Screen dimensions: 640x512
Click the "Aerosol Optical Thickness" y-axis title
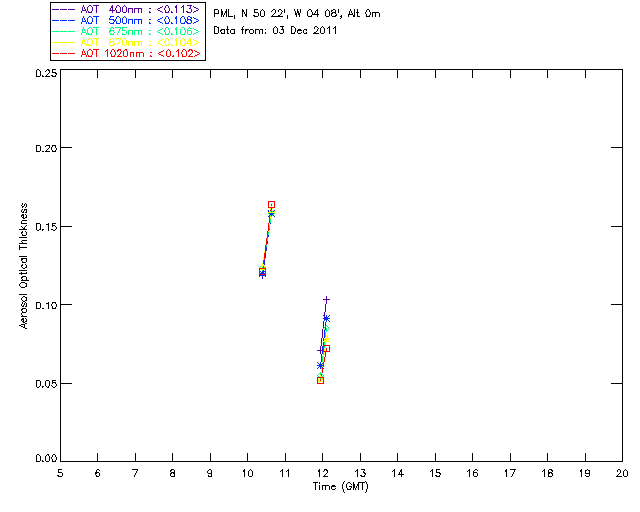[24, 265]
